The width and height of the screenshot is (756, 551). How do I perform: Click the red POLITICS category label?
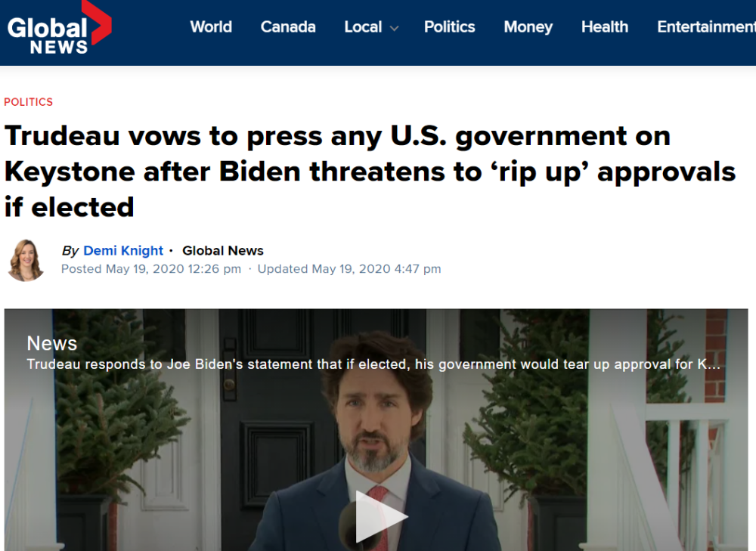pyautogui.click(x=29, y=102)
